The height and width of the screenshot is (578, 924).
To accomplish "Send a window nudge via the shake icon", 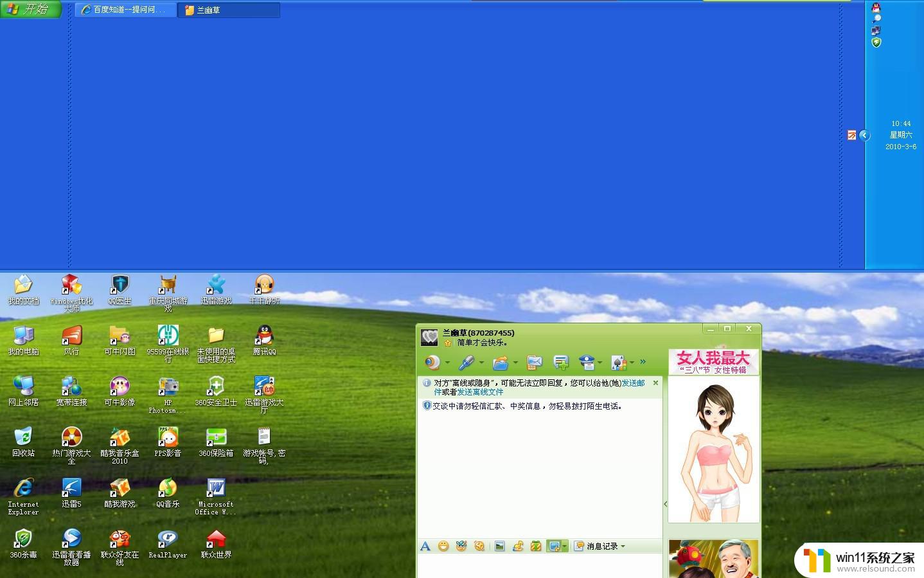I will point(479,546).
